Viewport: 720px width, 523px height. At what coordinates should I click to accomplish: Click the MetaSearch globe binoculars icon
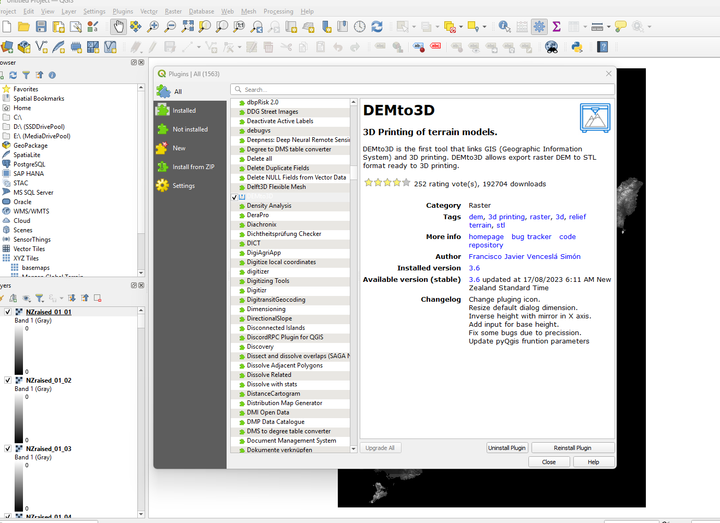(551, 47)
